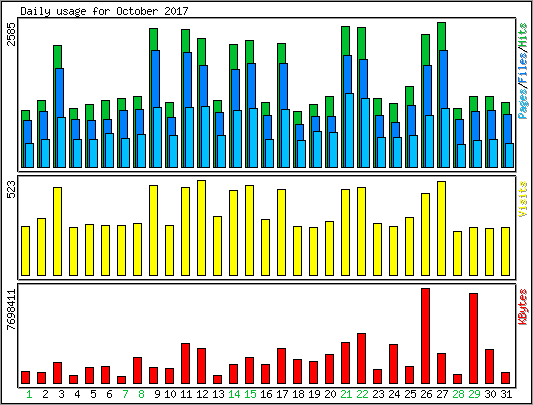Click day label 26 on the x-axis

point(426,394)
